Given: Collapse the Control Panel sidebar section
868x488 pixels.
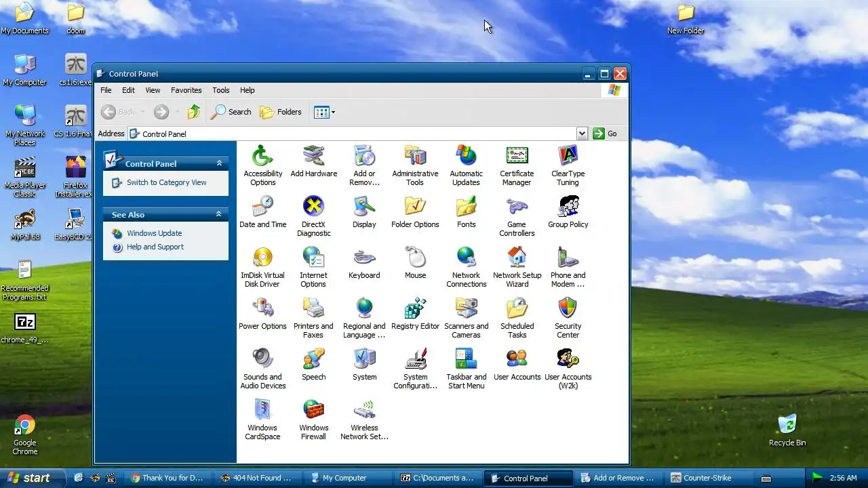Looking at the screenshot, I should [x=219, y=163].
